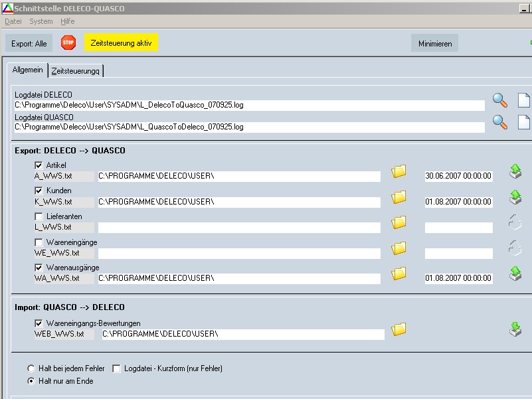Open the Hilfe menu

(x=67, y=21)
